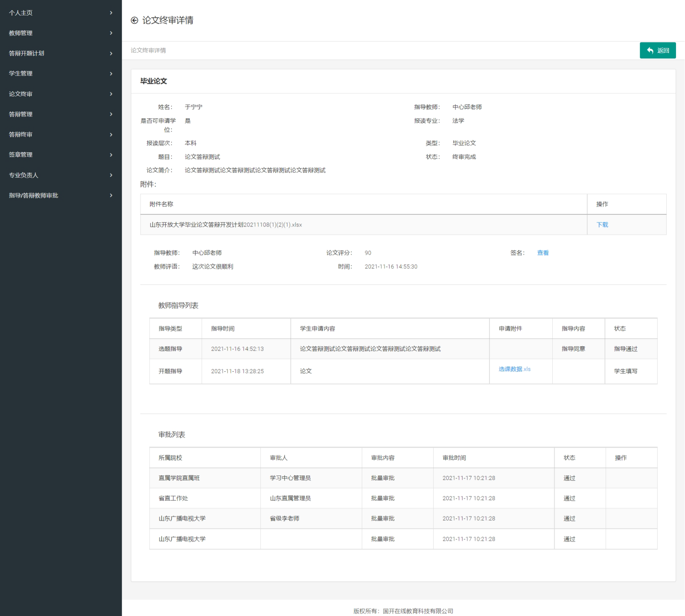
Task: Click 下载 link for the xlsx attachment
Action: (602, 225)
